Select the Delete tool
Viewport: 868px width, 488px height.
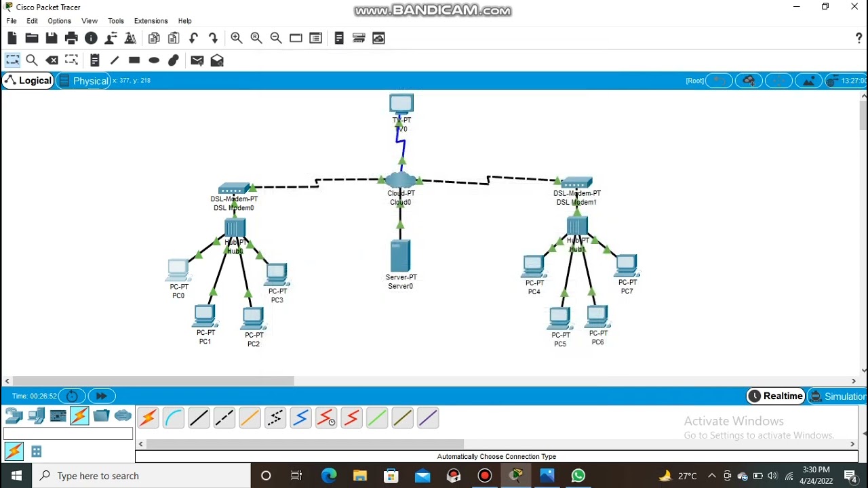[x=52, y=60]
